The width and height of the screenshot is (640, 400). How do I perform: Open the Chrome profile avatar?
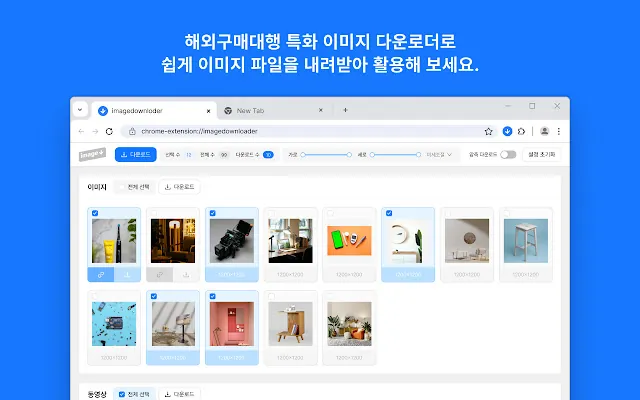(x=544, y=131)
